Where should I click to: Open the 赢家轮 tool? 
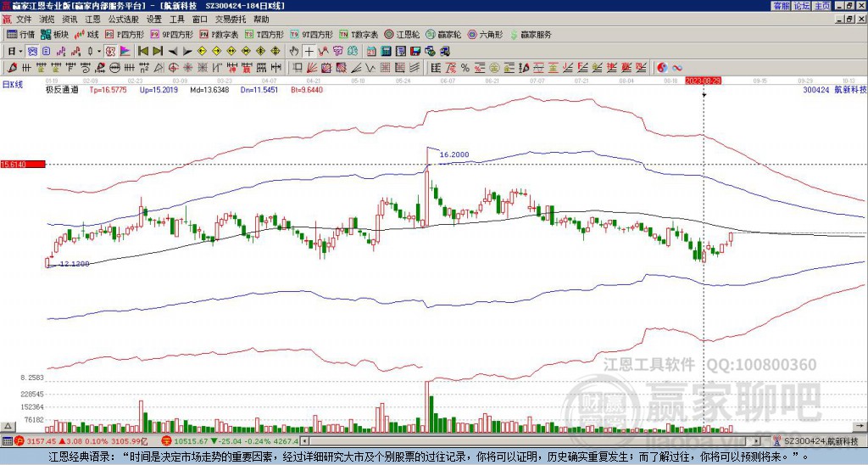pos(443,35)
